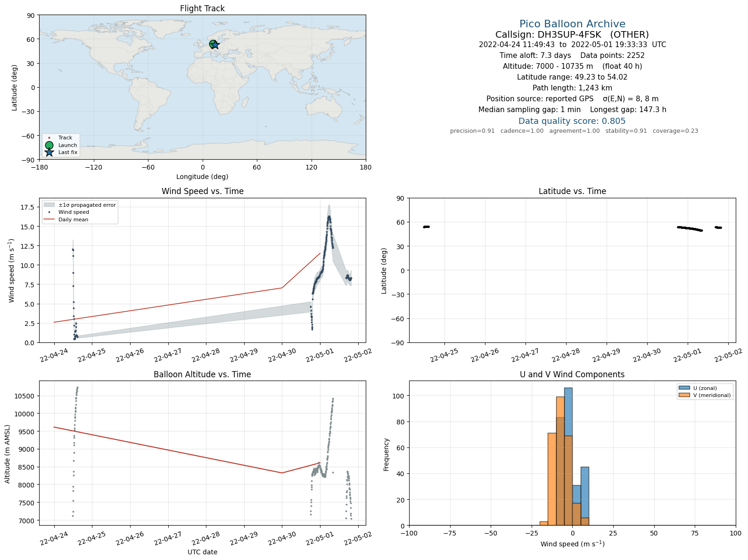The image size is (748, 560).
Task: Click the "cadence=1.00" value
Action: coord(522,131)
